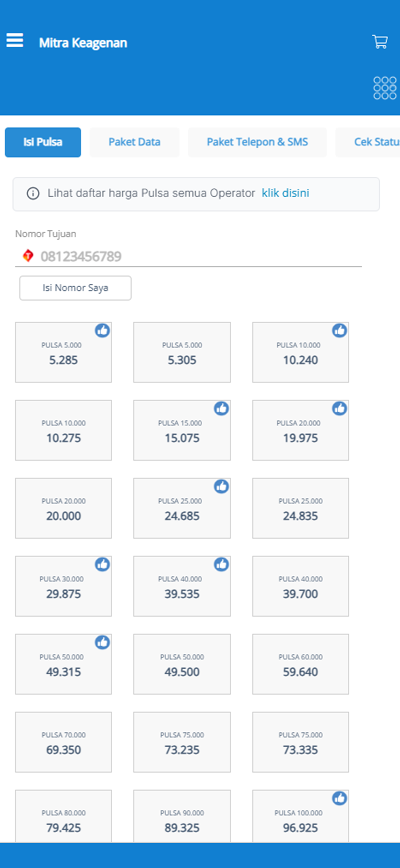Open the shopping cart
This screenshot has height=868, width=400.
click(x=380, y=42)
